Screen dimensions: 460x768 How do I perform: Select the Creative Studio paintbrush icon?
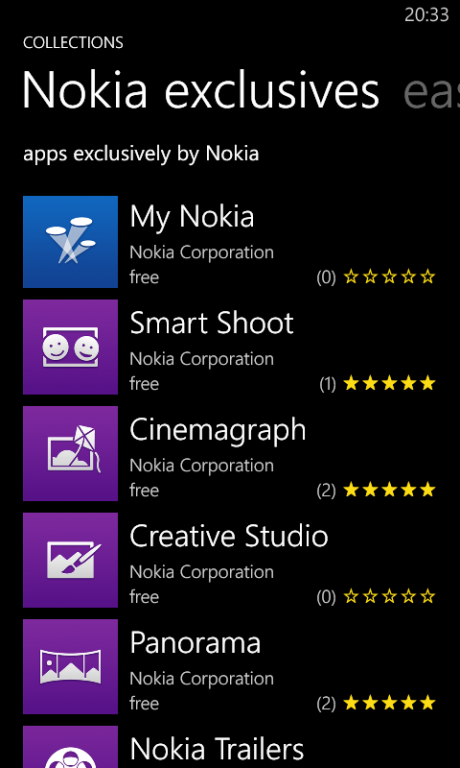70,560
